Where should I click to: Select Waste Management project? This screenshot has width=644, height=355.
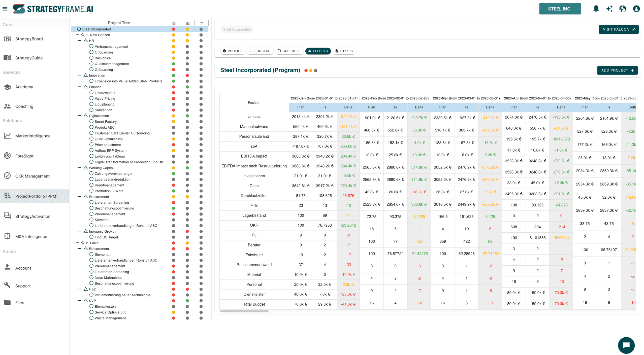point(110,318)
